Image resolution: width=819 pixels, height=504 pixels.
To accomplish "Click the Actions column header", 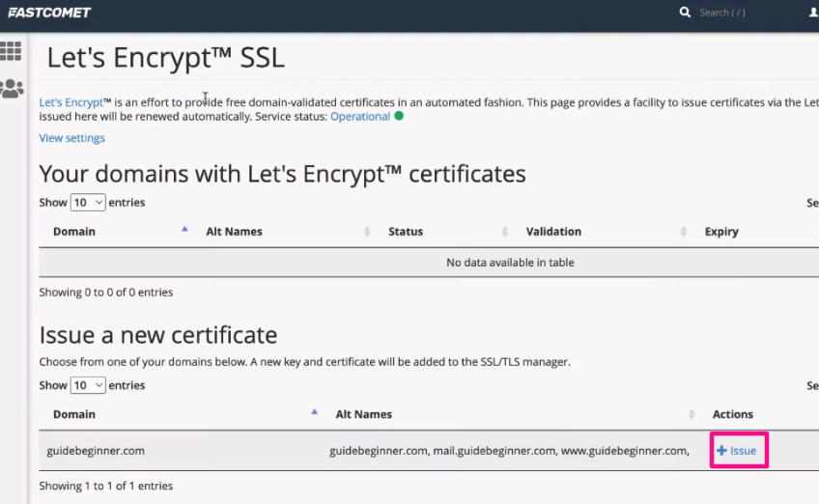I will (x=732, y=414).
